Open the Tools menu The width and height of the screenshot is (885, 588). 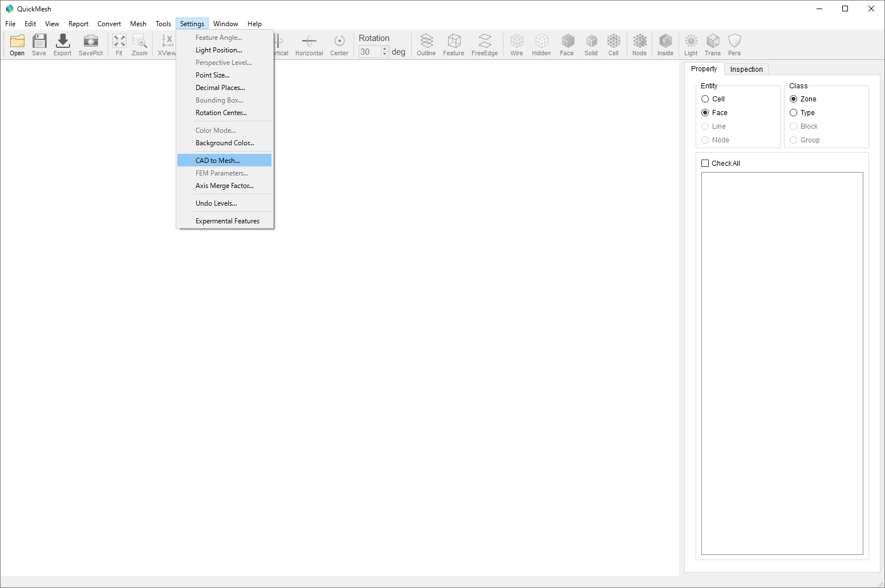tap(163, 24)
